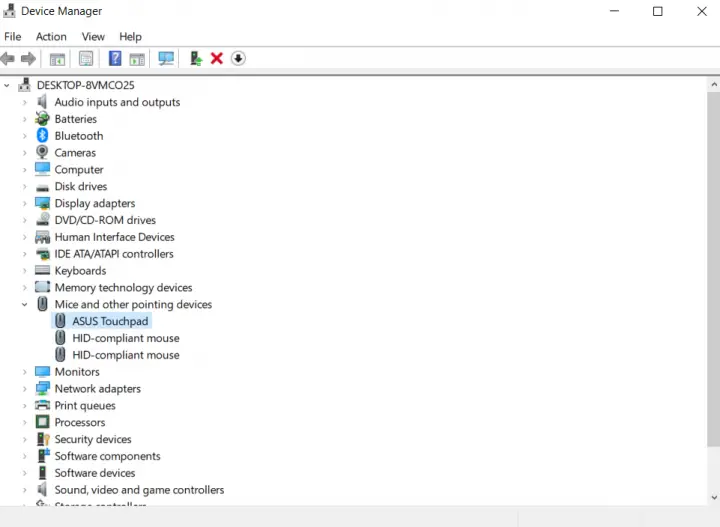Click the Batteries category icon
Viewport: 720px width, 527px height.
coord(42,118)
